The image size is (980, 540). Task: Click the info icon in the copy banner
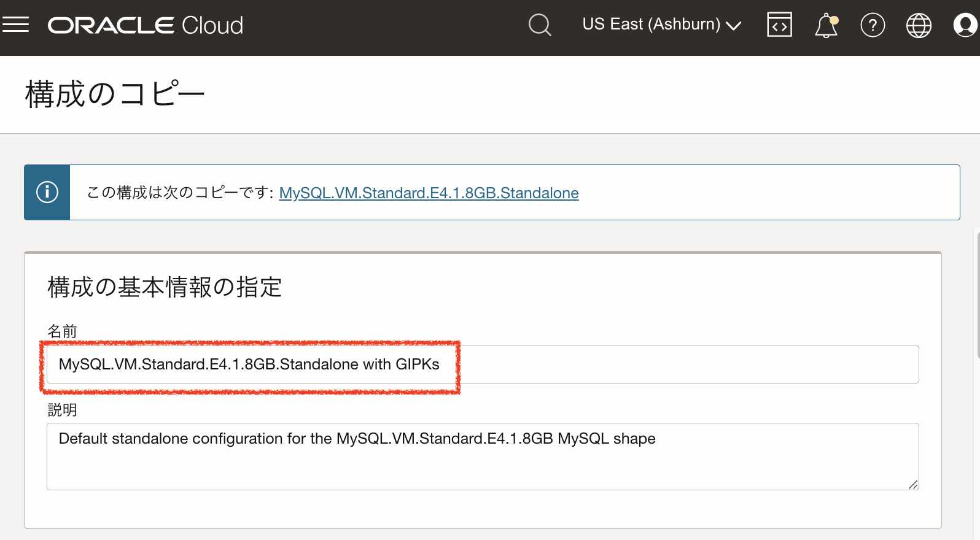click(47, 192)
